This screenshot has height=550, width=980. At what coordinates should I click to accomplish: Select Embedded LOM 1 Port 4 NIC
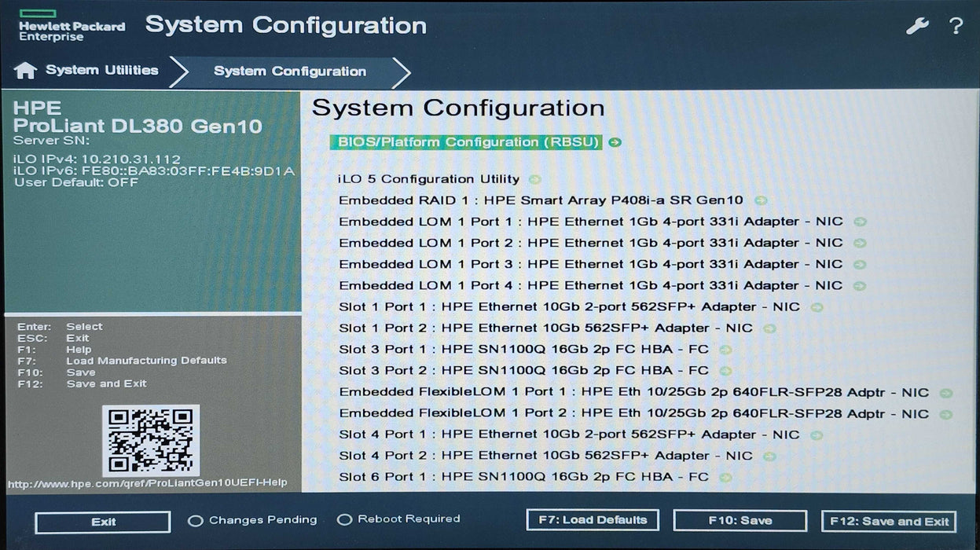click(591, 285)
